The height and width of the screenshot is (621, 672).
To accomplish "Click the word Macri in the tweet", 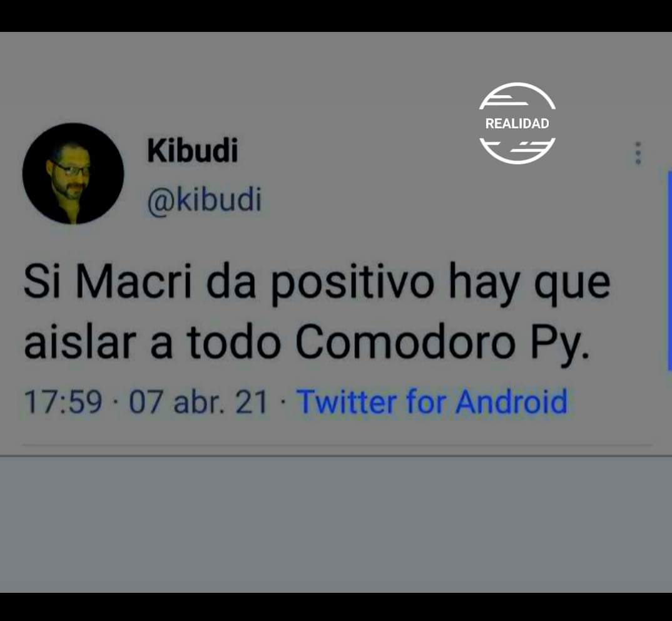I will coord(133,283).
